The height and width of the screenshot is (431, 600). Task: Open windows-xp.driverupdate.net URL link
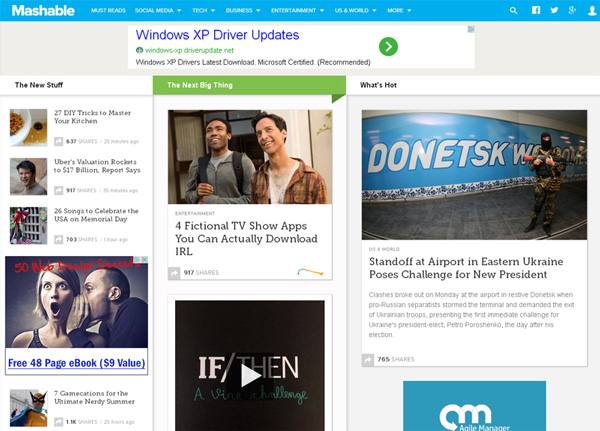(x=189, y=50)
